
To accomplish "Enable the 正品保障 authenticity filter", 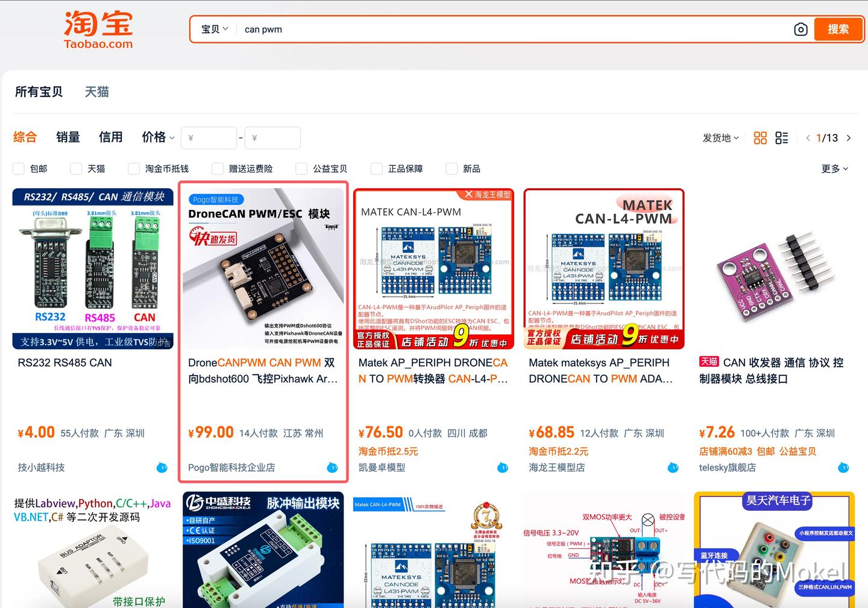I will coord(376,169).
